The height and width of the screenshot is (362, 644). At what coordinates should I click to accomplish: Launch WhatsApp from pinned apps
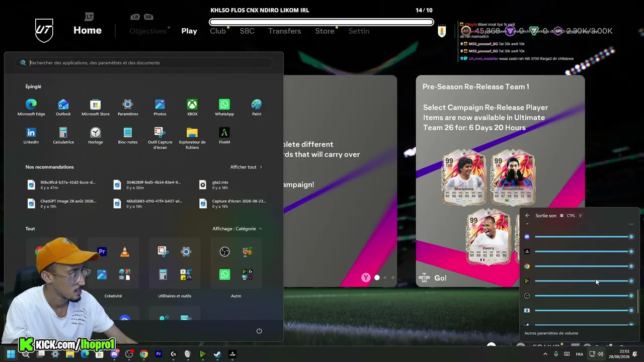[224, 107]
